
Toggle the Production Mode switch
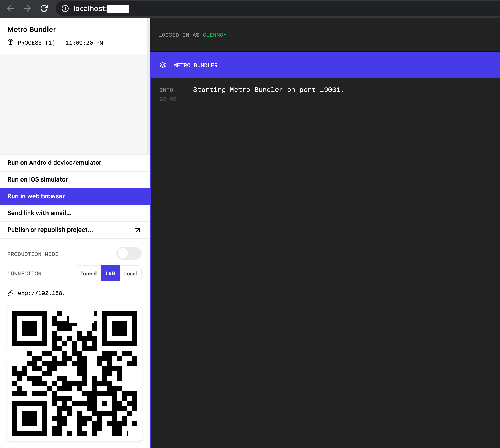(129, 254)
